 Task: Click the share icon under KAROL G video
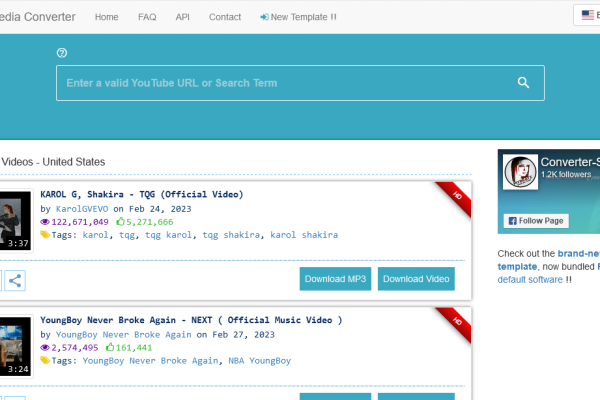16,280
